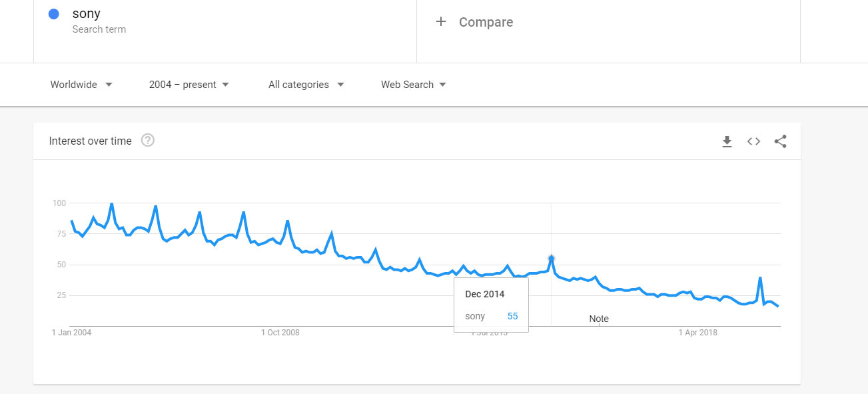Click the 1 Apr 2018 axis label

coord(697,333)
